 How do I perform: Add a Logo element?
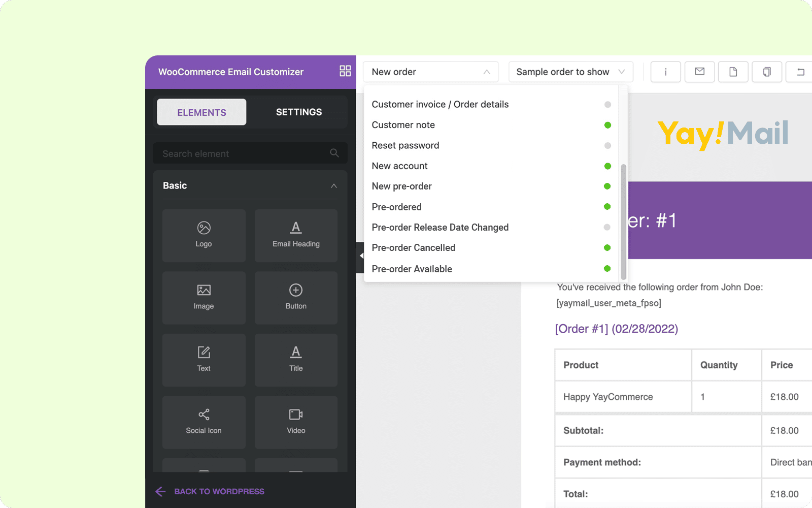pos(204,235)
